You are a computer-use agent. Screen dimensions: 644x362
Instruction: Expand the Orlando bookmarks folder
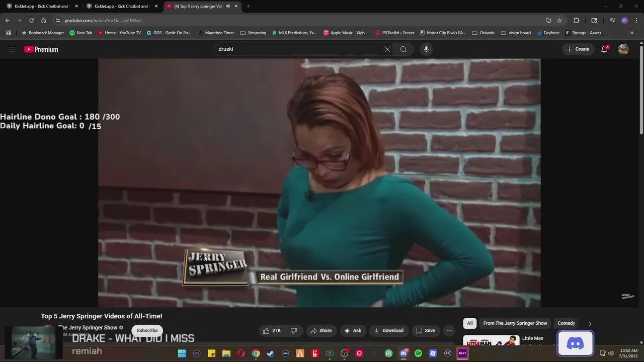(x=483, y=33)
